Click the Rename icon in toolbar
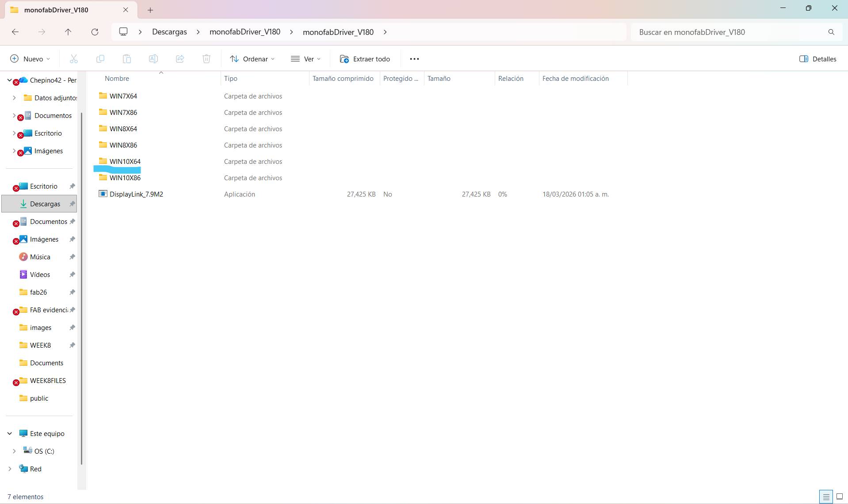848x504 pixels. [x=153, y=59]
